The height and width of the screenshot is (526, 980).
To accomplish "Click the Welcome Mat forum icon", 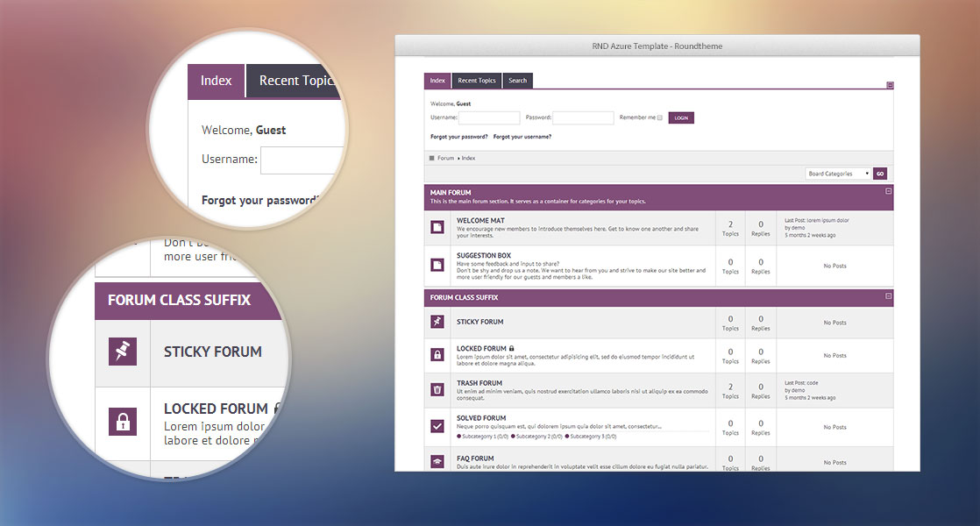I will point(437,227).
